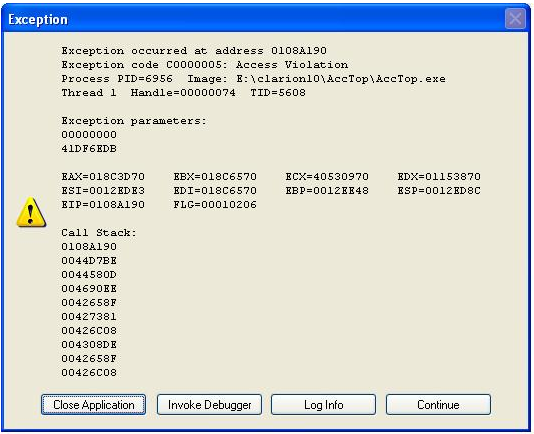The image size is (534, 434).
Task: Click register value ESP=0012ED8C
Action: tap(439, 190)
